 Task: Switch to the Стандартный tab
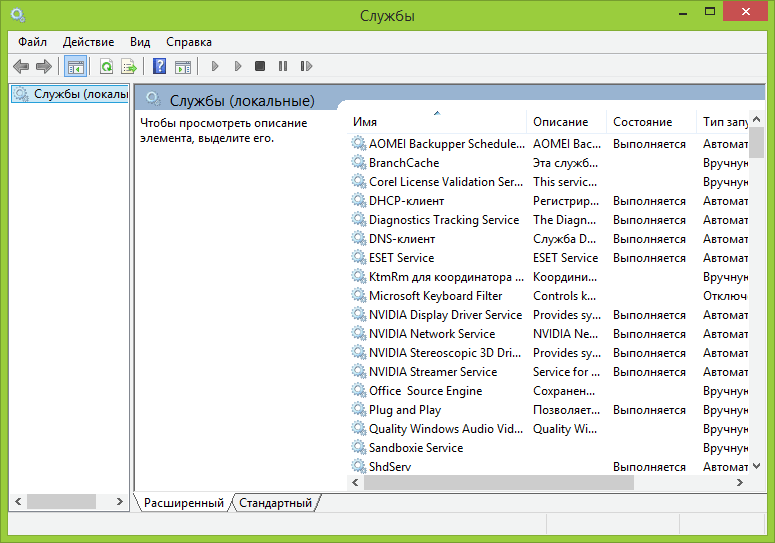tap(275, 503)
